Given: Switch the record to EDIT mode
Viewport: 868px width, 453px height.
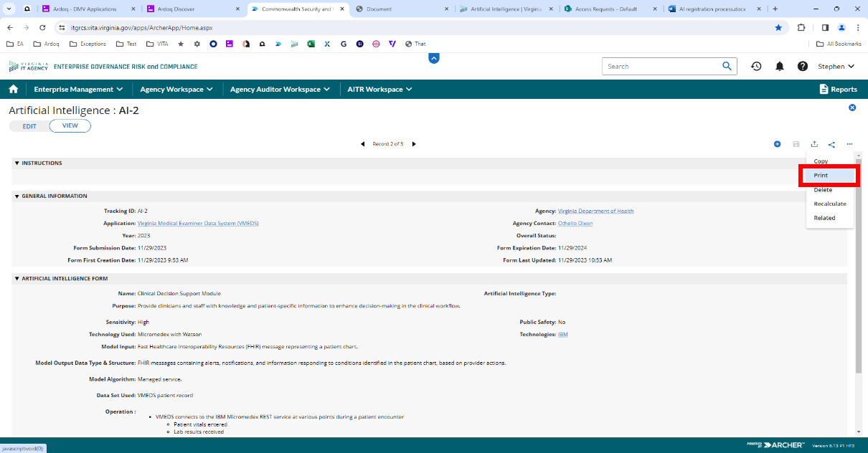Looking at the screenshot, I should (29, 126).
